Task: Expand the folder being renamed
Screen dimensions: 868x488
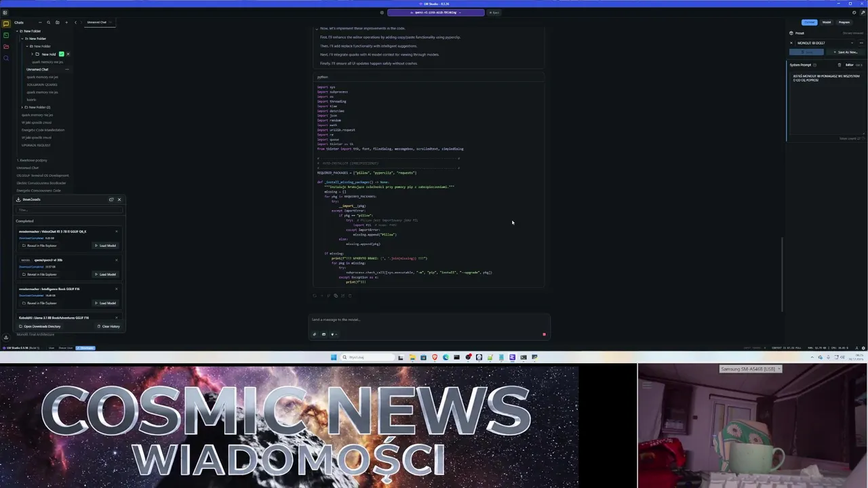Action: (x=32, y=54)
